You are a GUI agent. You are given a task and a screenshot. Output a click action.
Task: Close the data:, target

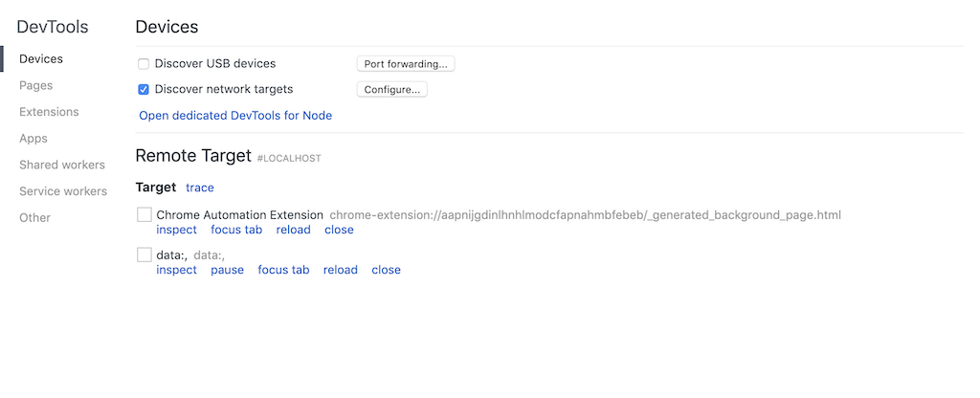point(387,269)
